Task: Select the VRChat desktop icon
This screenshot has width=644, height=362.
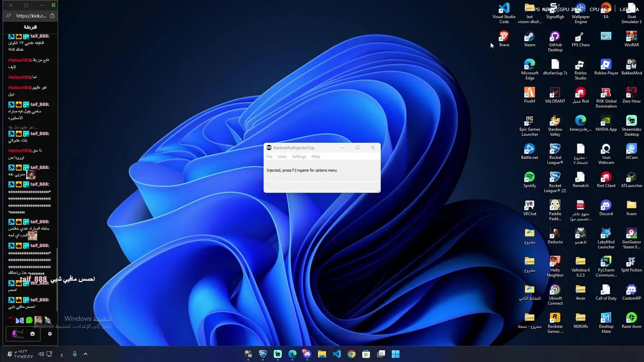Action: pyautogui.click(x=530, y=208)
